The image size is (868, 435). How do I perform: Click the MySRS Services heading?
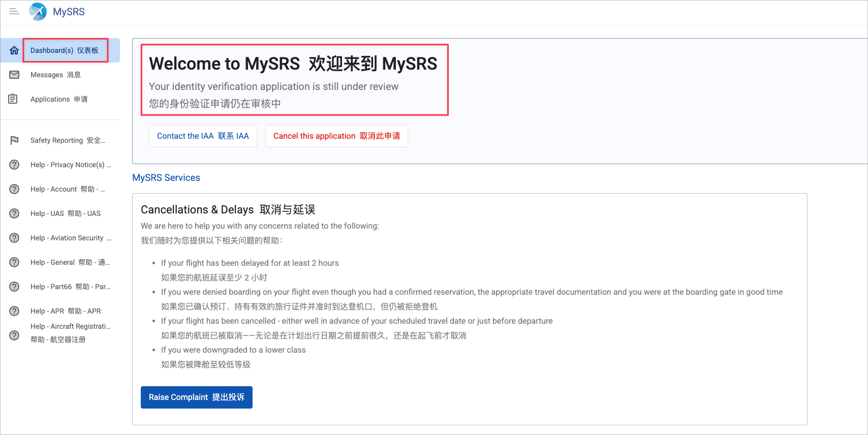pos(166,178)
